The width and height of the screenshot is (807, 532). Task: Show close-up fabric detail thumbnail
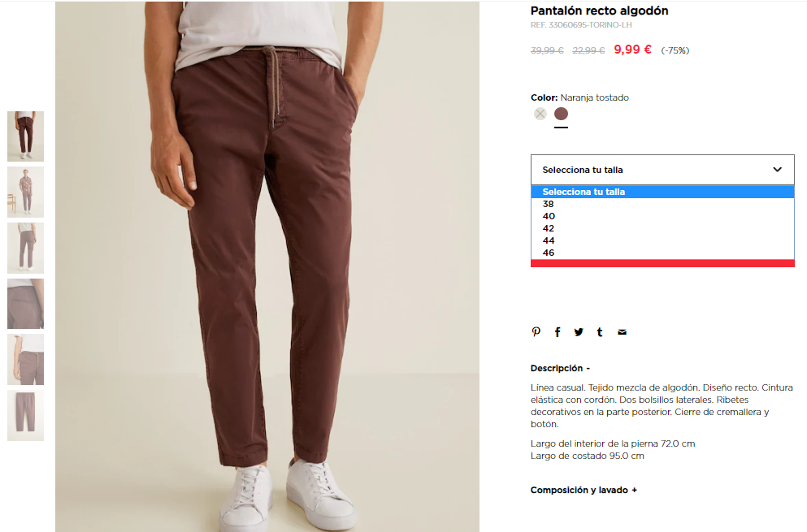[x=26, y=304]
